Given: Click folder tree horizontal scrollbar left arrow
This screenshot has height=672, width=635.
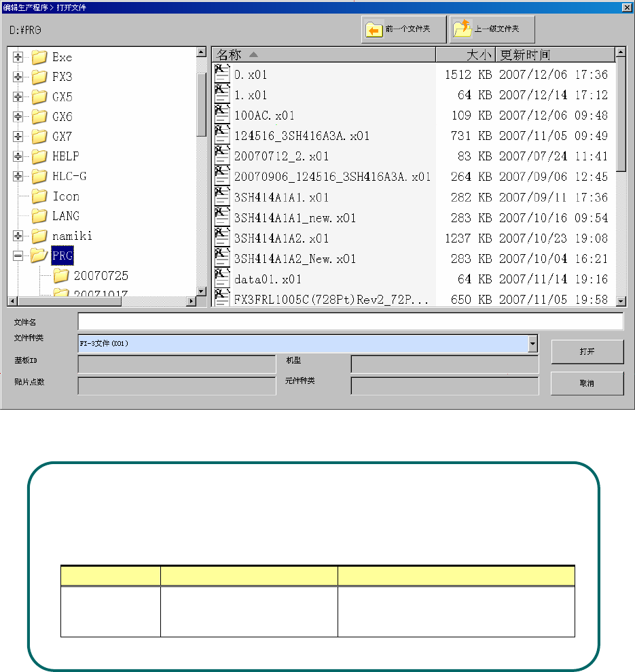Looking at the screenshot, I should coord(13,301).
